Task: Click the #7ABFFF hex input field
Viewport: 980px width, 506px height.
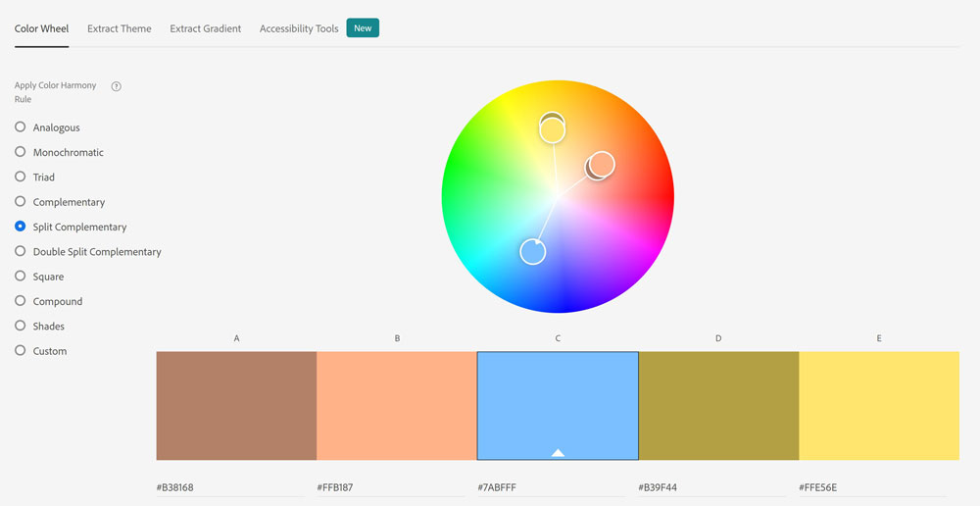Action: [550, 487]
